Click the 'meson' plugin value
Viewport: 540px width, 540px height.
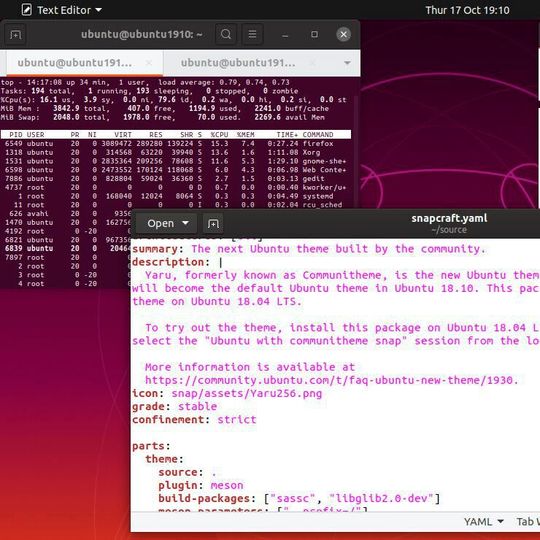(x=227, y=485)
